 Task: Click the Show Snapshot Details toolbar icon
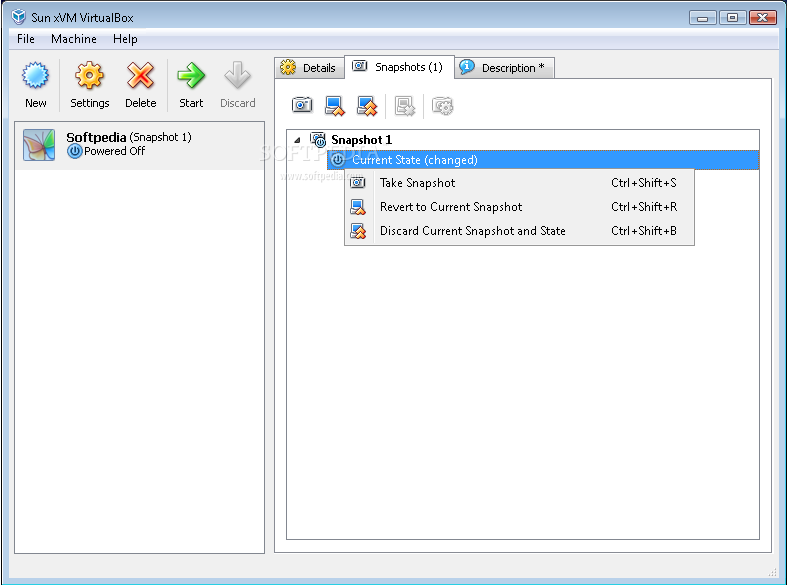[443, 106]
